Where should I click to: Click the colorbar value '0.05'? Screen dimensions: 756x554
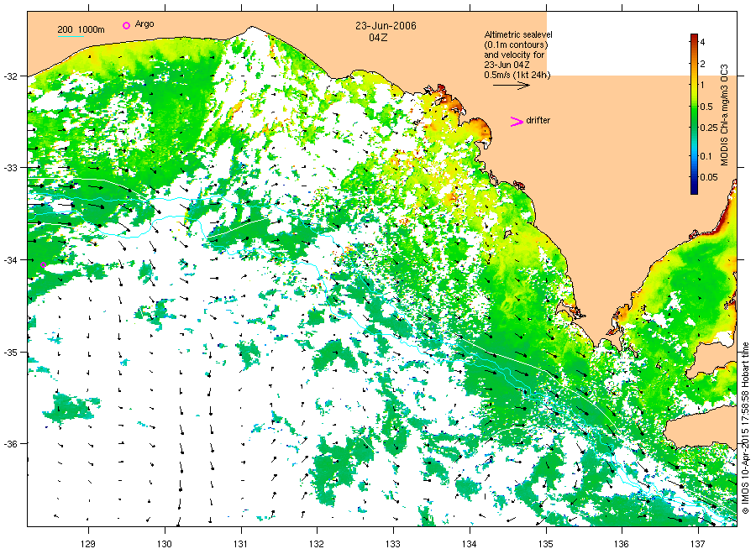(x=709, y=177)
